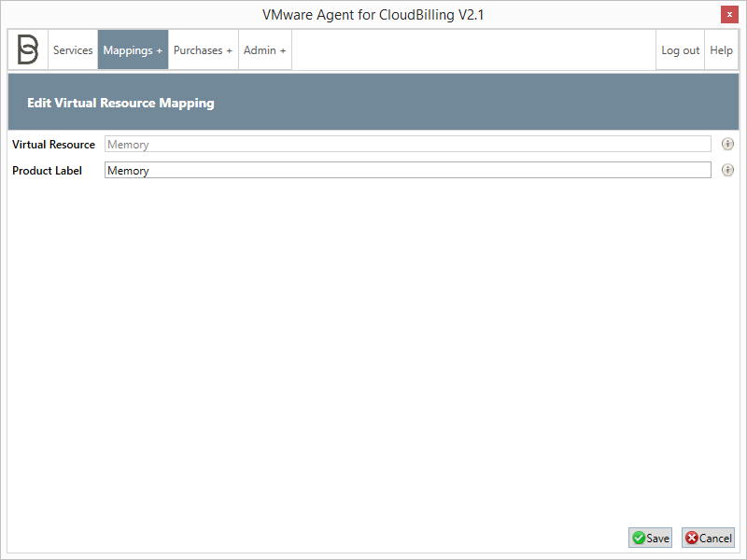The image size is (747, 560).
Task: Click the green checkmark icon on Save
Action: coord(638,538)
